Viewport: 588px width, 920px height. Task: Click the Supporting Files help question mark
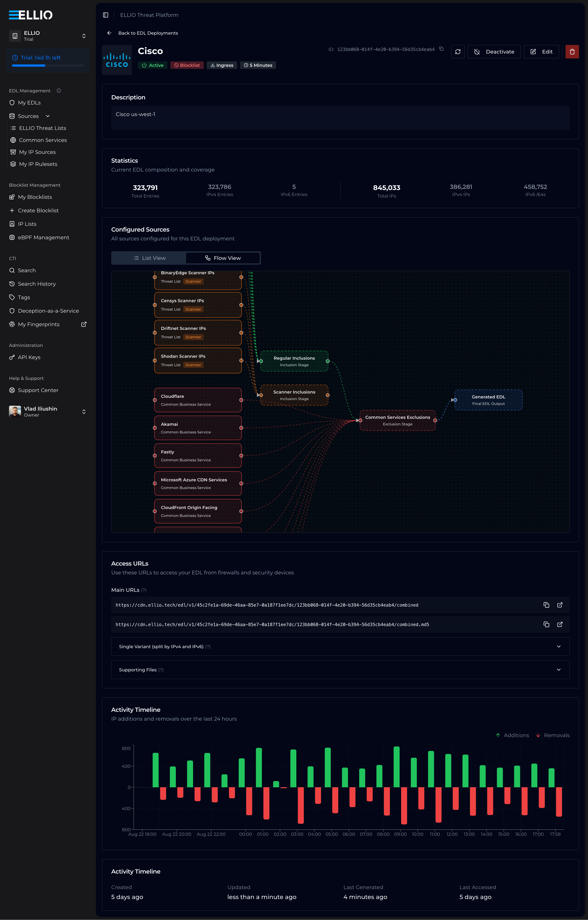(161, 670)
